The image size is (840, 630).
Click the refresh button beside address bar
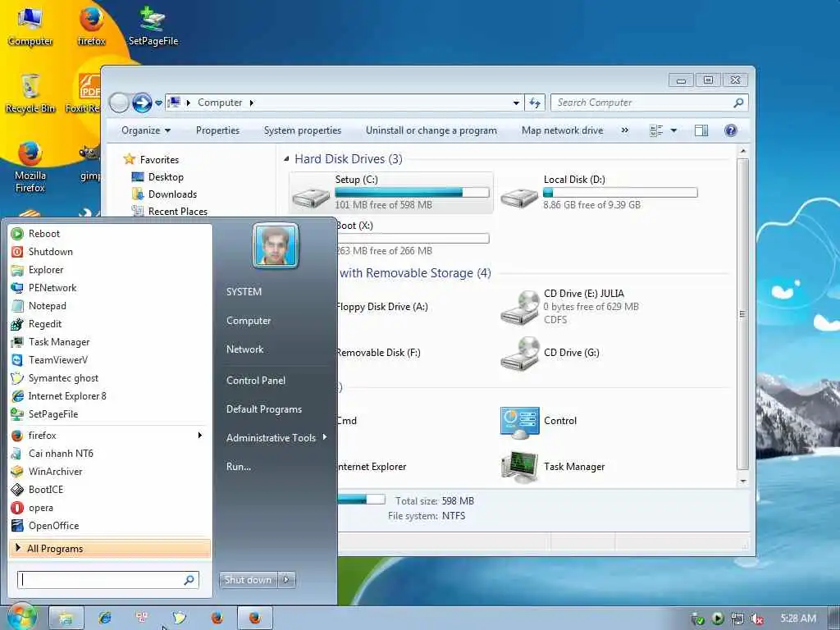point(535,103)
